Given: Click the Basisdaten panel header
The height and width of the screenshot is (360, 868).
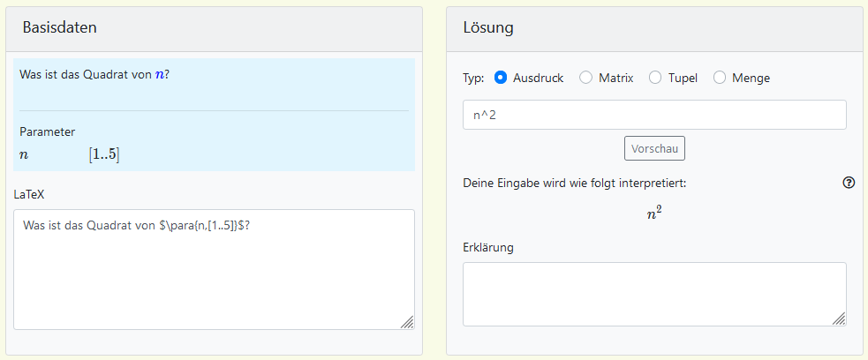Looking at the screenshot, I should click(60, 27).
